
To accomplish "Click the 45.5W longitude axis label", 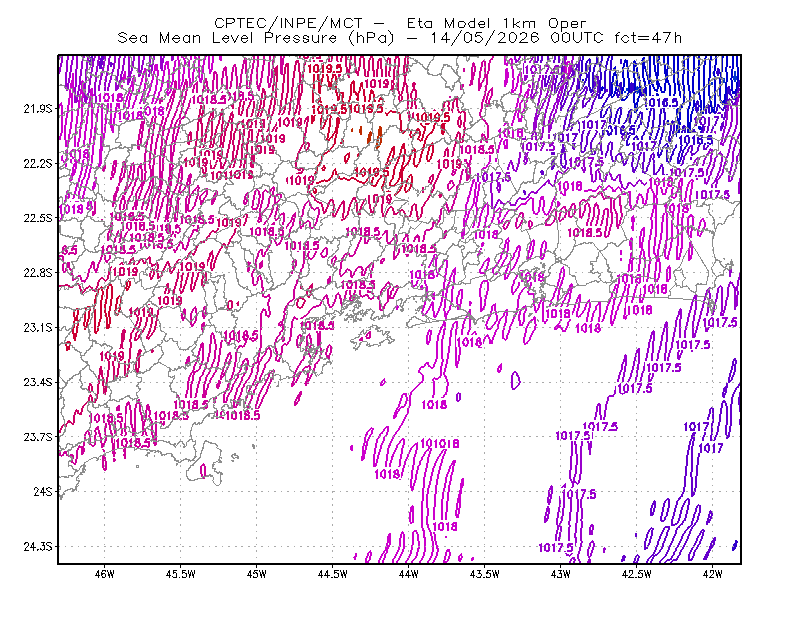I will (x=181, y=574).
